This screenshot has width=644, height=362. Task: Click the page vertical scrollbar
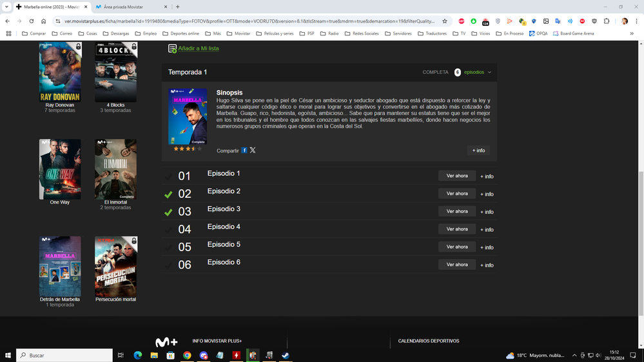tap(641, 243)
